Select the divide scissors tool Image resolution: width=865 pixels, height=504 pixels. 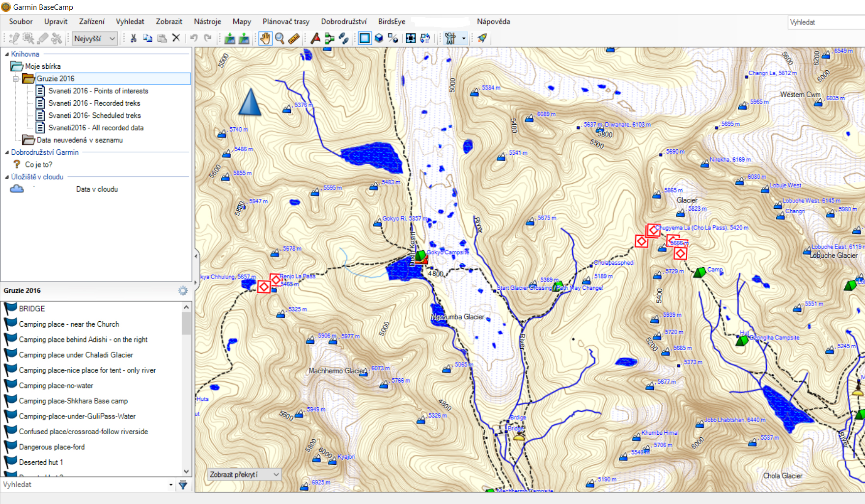(57, 38)
